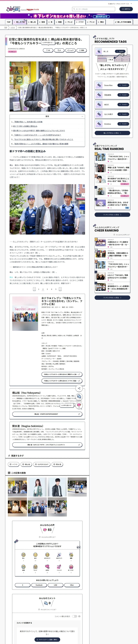Image resolution: width=138 pixels, height=644 pixels.
Task: Select the 尊い reaction emoji
Action: point(24,554)
